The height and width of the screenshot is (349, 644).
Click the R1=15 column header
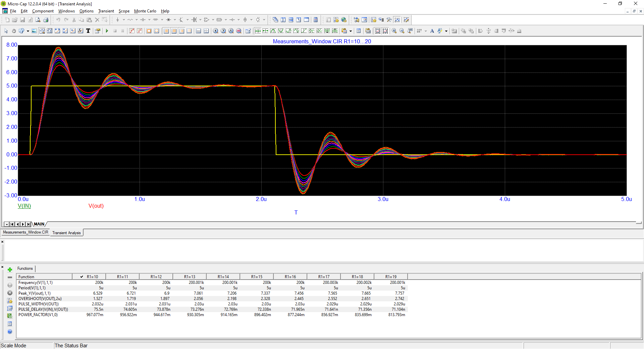pyautogui.click(x=257, y=277)
